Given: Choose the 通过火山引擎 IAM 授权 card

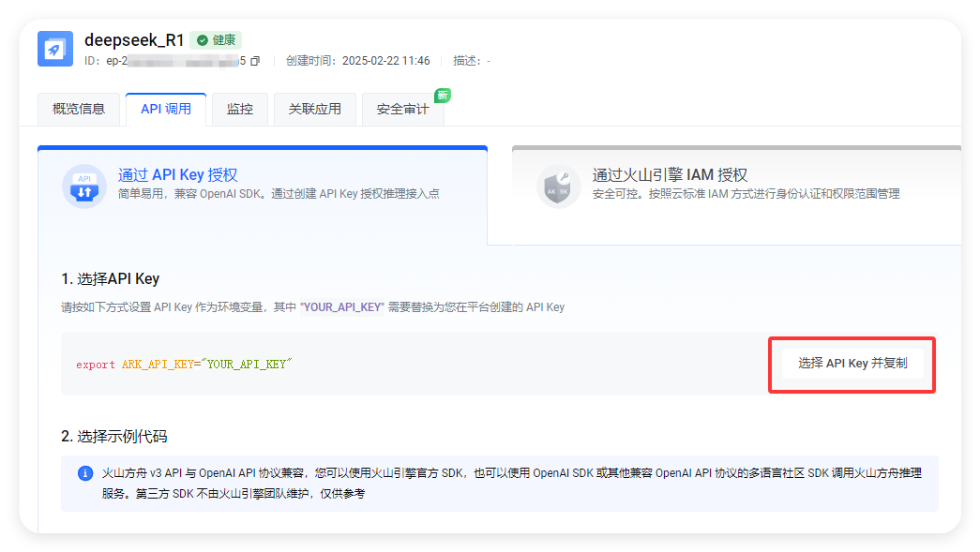Looking at the screenshot, I should pos(736,196).
